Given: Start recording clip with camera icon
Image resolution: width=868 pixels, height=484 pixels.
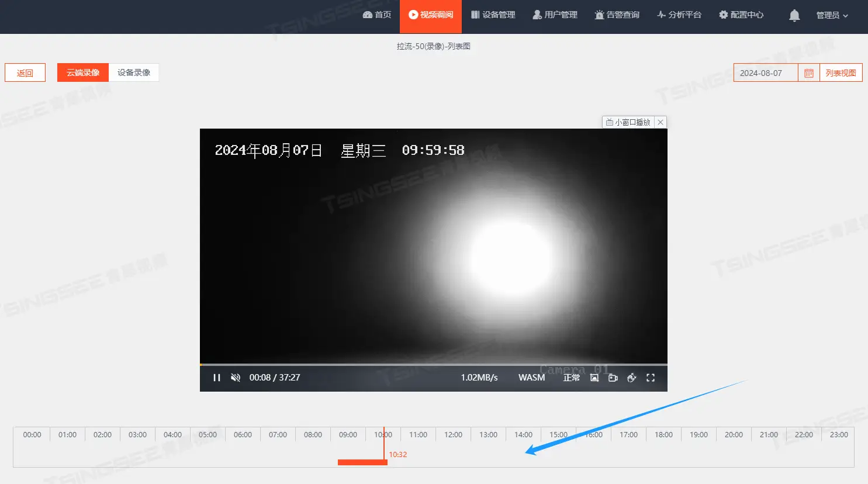Looking at the screenshot, I should [x=613, y=378].
